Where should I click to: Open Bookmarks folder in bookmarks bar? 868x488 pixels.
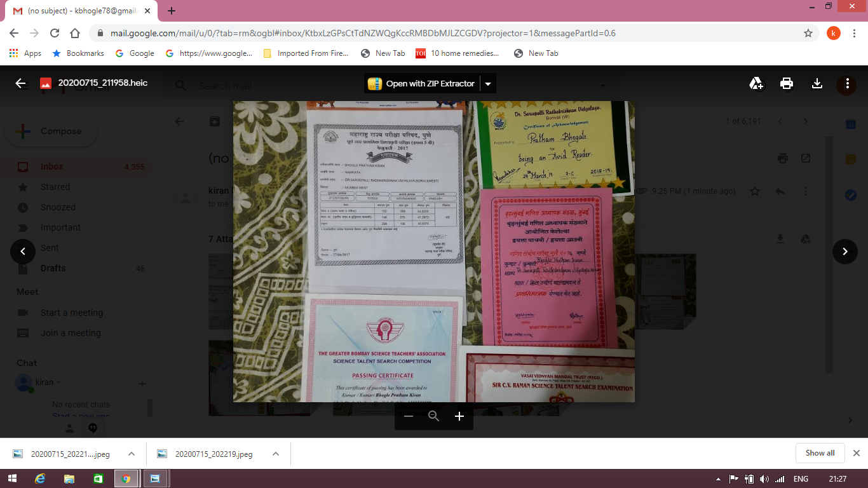[78, 53]
